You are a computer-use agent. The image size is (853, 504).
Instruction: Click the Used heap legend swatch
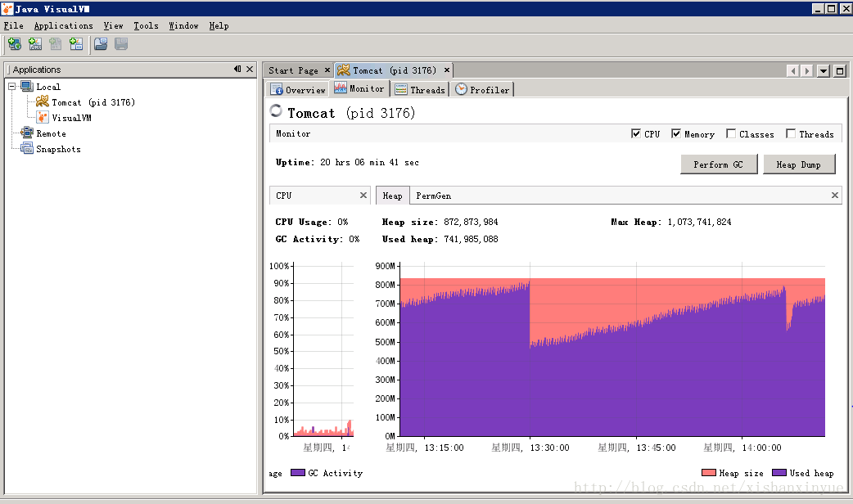click(779, 472)
